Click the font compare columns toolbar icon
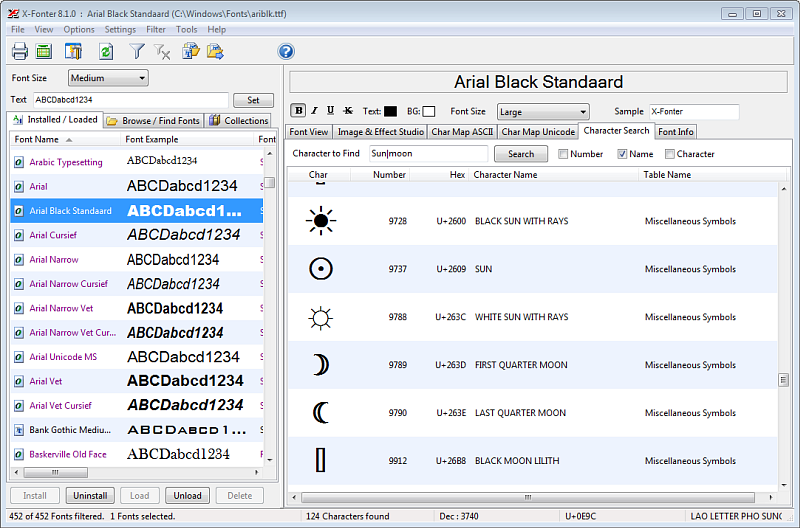 point(73,51)
